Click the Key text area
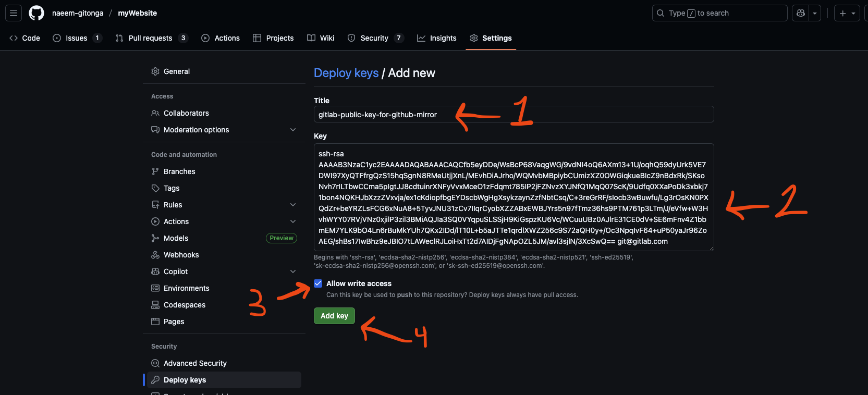The width and height of the screenshot is (868, 395). [514, 197]
